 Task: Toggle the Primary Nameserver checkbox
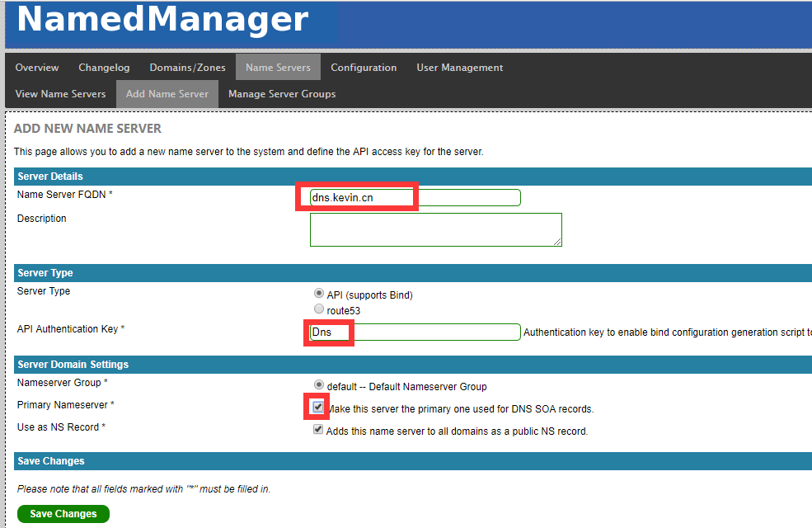tap(318, 407)
